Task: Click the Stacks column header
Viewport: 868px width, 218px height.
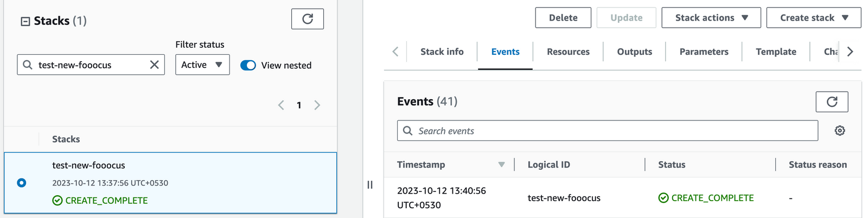Action: click(66, 139)
